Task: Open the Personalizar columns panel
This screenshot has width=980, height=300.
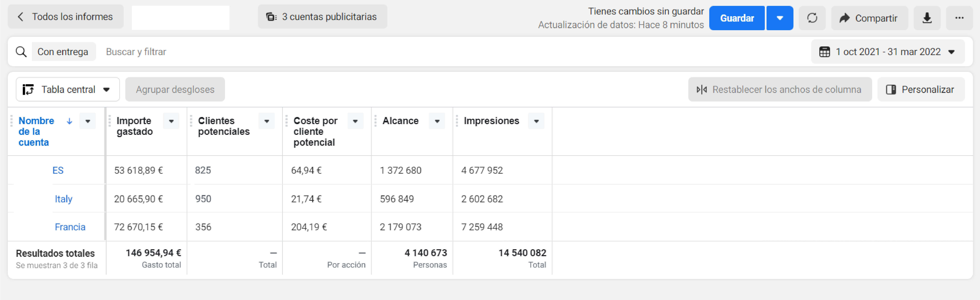Action: coord(921,89)
